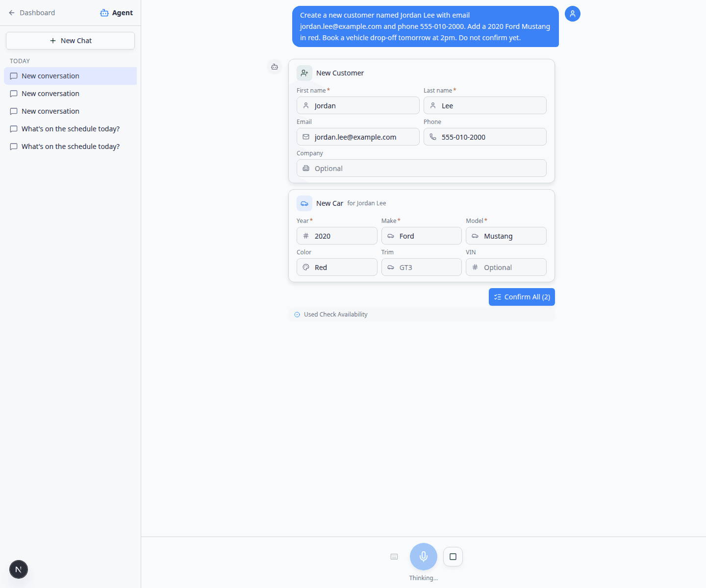The width and height of the screenshot is (706, 588).
Task: Go back to Dashboard
Action: pyautogui.click(x=32, y=13)
